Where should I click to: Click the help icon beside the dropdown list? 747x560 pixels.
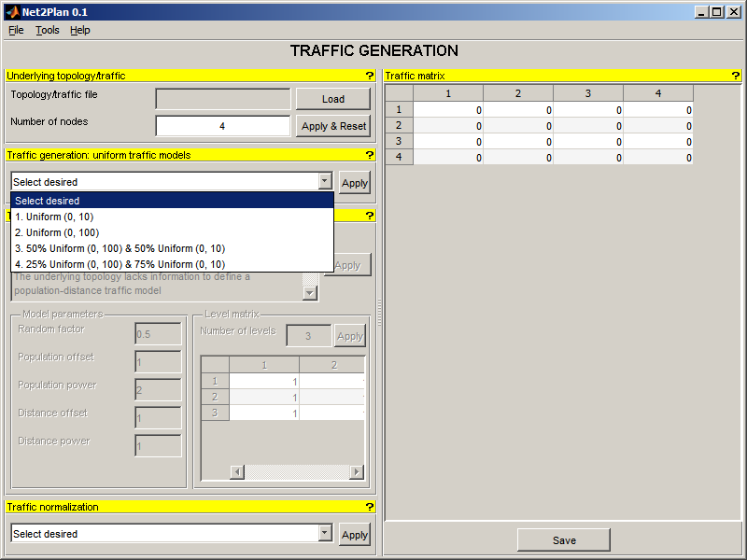click(369, 216)
